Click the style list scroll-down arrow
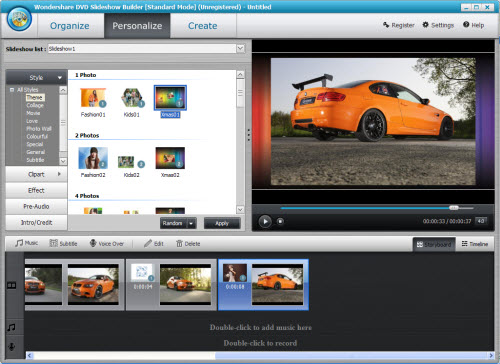 click(240, 210)
